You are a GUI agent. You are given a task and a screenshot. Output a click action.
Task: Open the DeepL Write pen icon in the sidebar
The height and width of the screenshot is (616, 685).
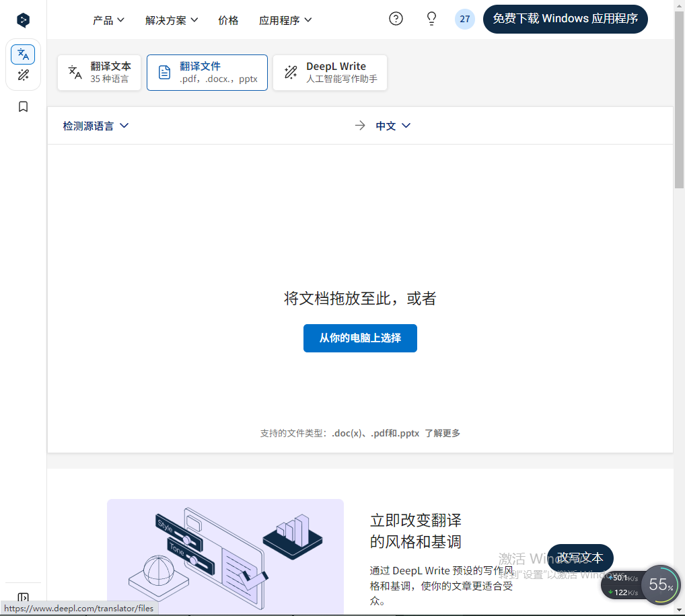coord(23,75)
